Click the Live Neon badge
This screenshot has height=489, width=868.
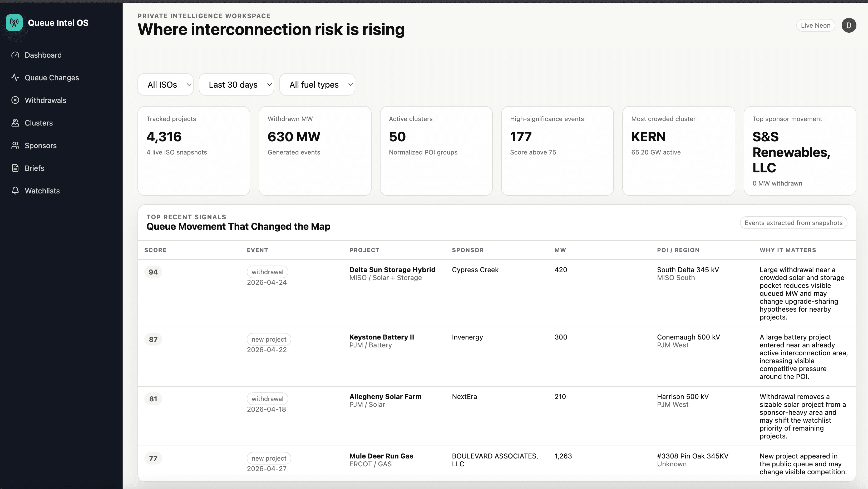tap(815, 25)
